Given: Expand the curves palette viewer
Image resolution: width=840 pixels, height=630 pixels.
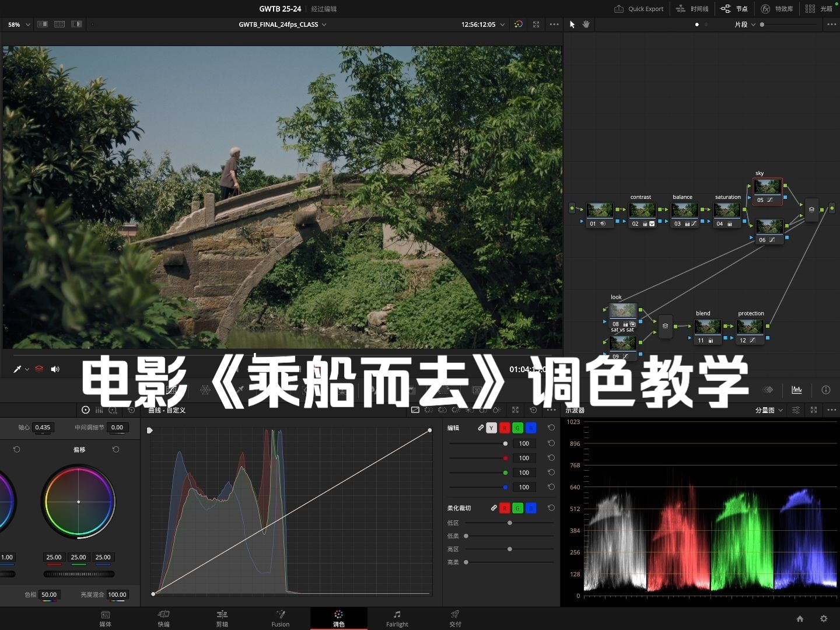Looking at the screenshot, I should pos(515,410).
